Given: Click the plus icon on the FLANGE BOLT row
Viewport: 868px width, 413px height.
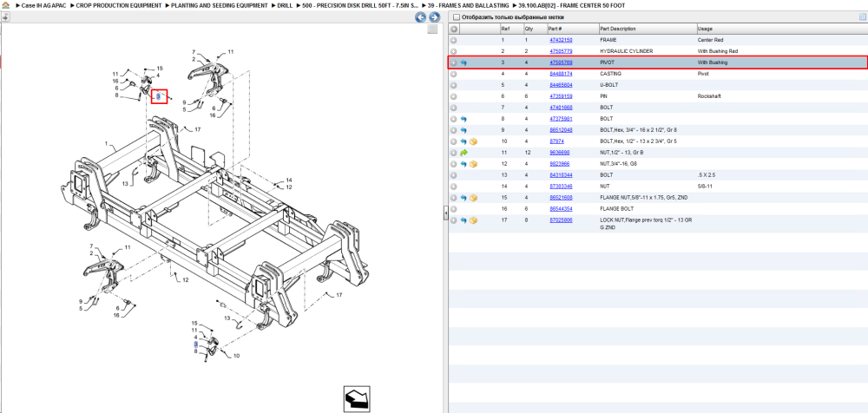Looking at the screenshot, I should (x=453, y=209).
